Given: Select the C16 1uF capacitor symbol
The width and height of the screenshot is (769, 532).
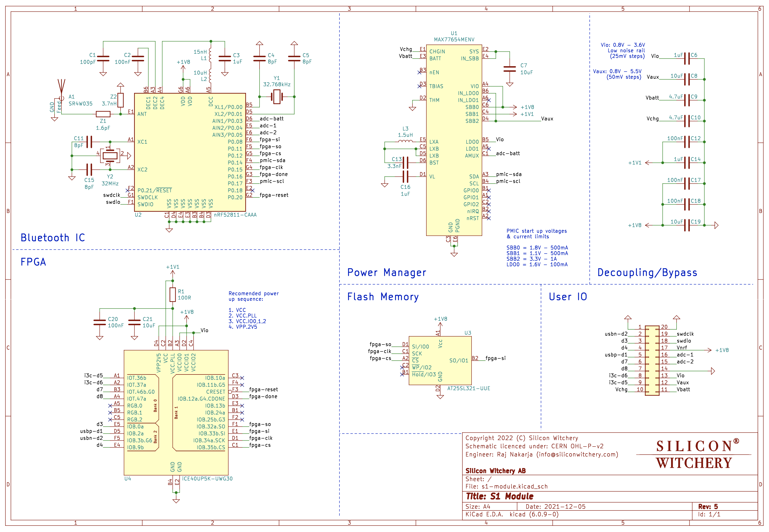Looking at the screenshot, I should click(405, 176).
